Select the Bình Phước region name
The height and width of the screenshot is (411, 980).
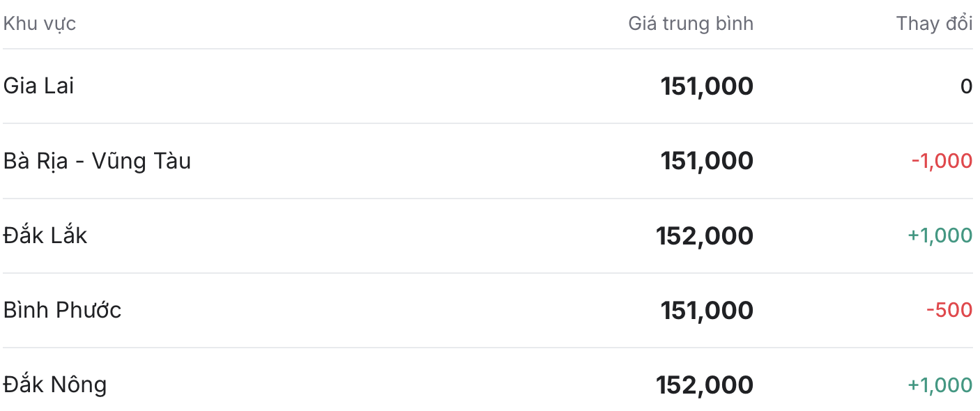coord(62,310)
